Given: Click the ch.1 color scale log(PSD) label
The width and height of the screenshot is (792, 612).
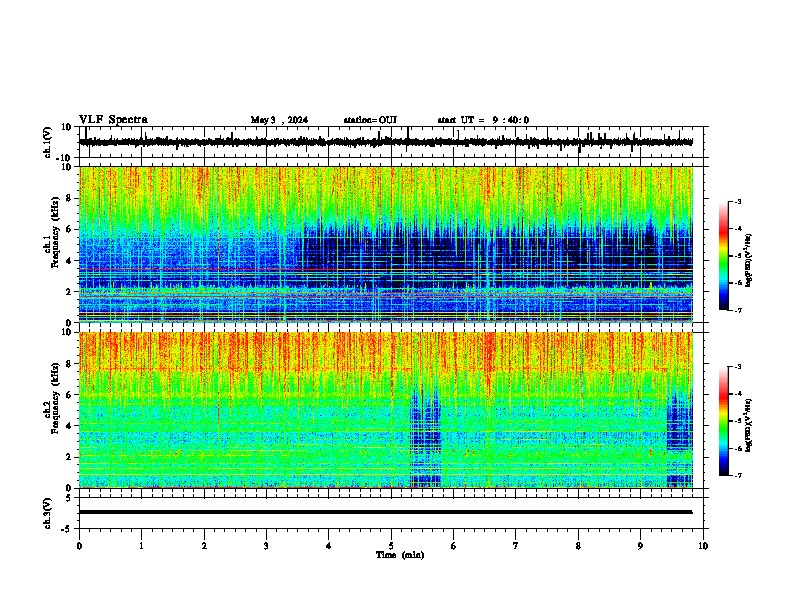Looking at the screenshot, I should (x=749, y=260).
